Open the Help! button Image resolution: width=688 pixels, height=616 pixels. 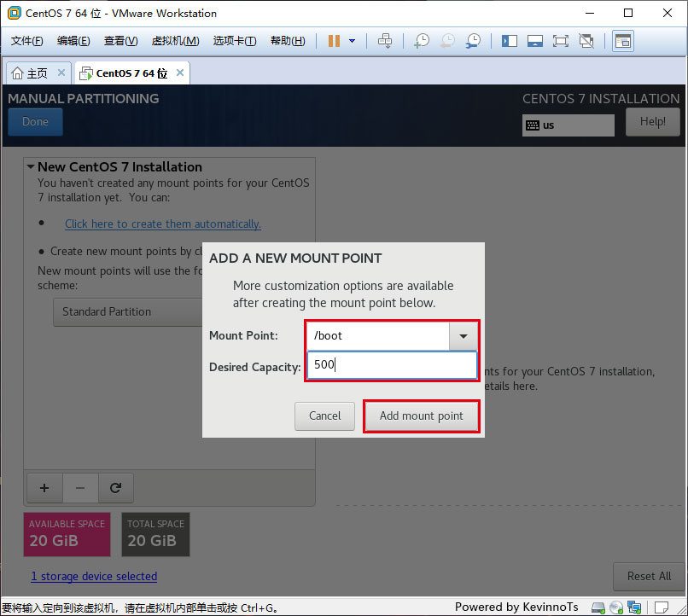click(652, 121)
